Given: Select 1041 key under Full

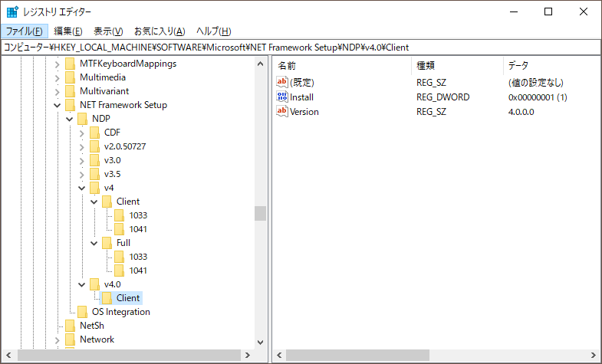Looking at the screenshot, I should [x=138, y=271].
